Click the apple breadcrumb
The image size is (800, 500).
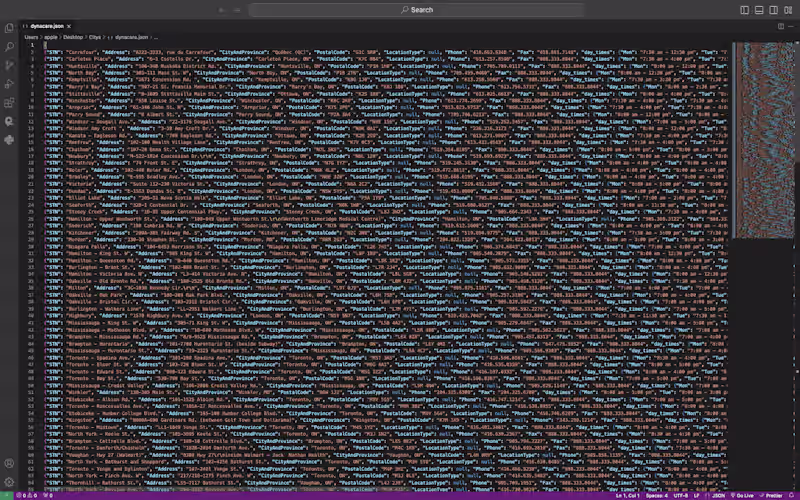pyautogui.click(x=51, y=37)
